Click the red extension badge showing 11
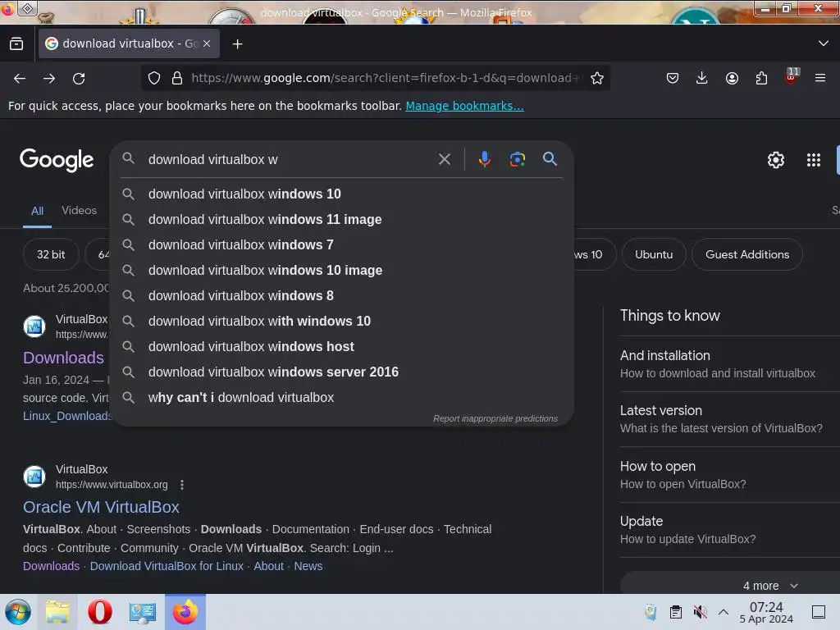Image resolution: width=840 pixels, height=630 pixels. coord(792,75)
